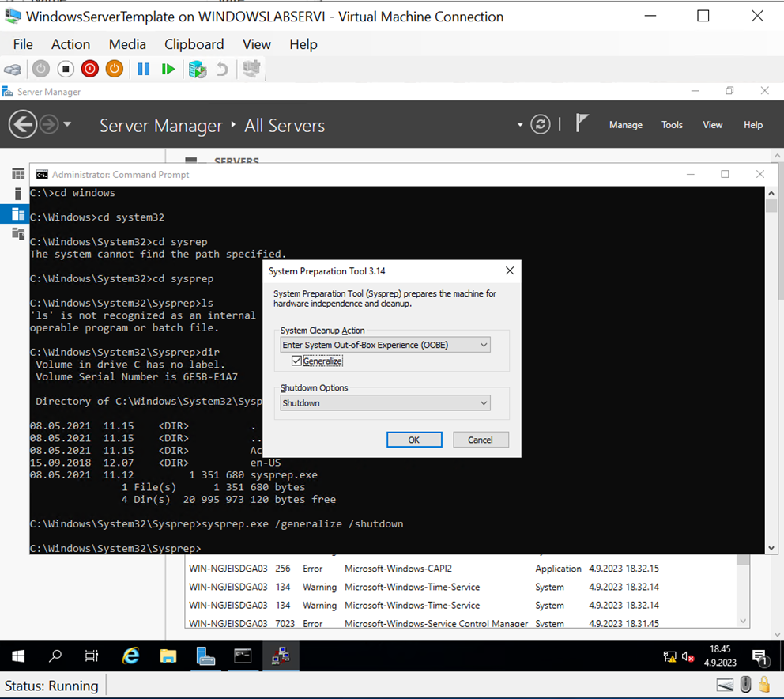This screenshot has width=784, height=699.
Task: Open the System Cleanup Action dropdown
Action: (x=484, y=344)
